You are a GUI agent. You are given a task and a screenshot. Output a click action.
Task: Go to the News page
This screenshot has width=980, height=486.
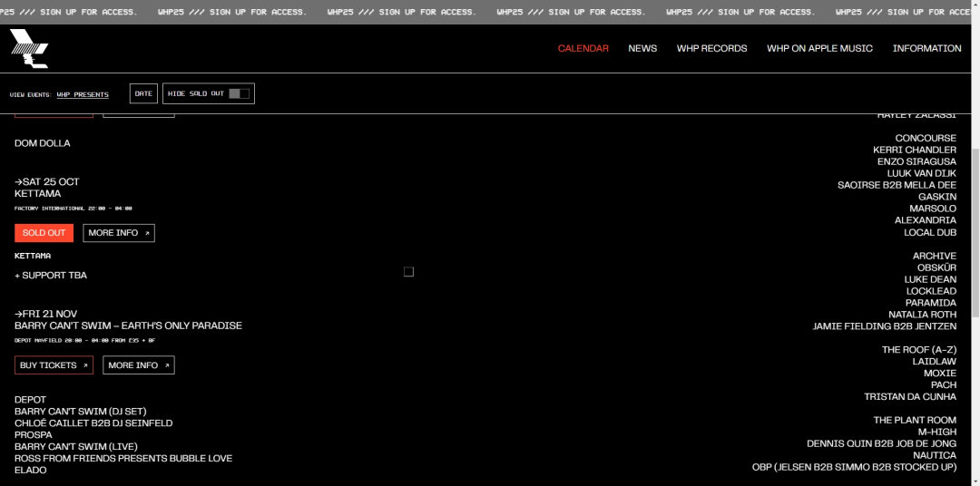tap(642, 48)
